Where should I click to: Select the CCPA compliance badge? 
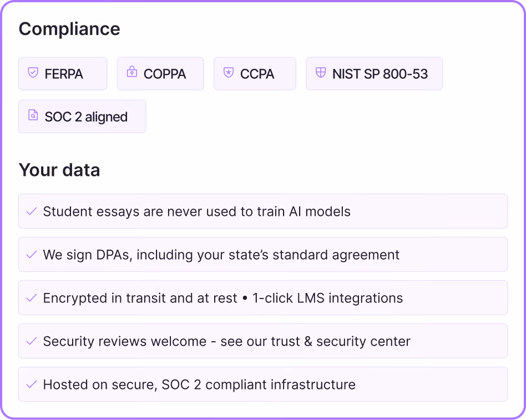[255, 73]
